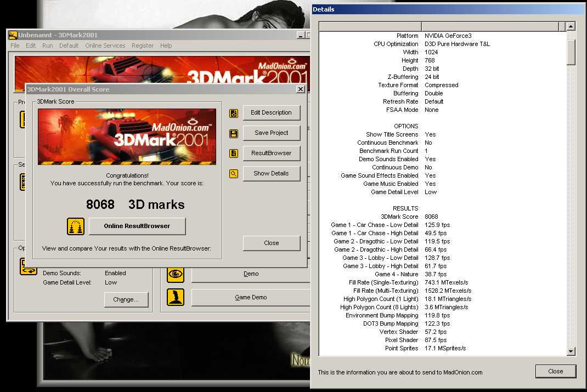Click the 'Texture Format' row label
The height and width of the screenshot is (392, 587).
click(x=398, y=85)
